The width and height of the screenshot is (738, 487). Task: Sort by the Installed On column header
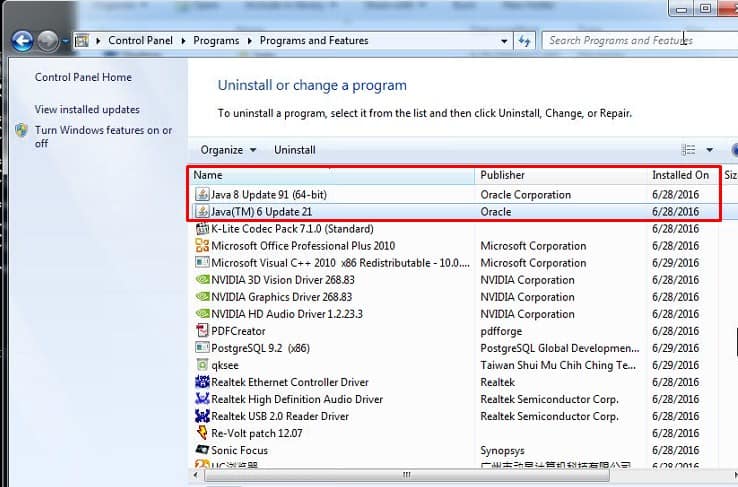click(682, 175)
